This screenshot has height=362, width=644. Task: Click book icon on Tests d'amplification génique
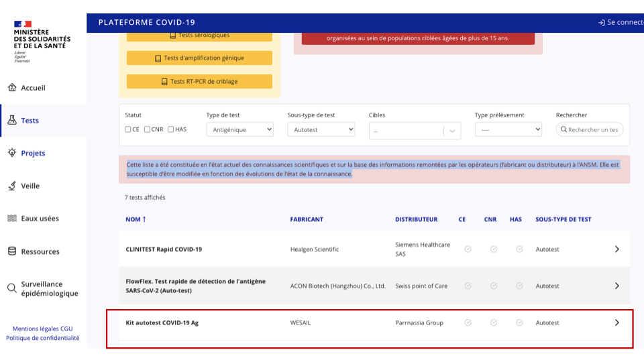click(x=158, y=58)
